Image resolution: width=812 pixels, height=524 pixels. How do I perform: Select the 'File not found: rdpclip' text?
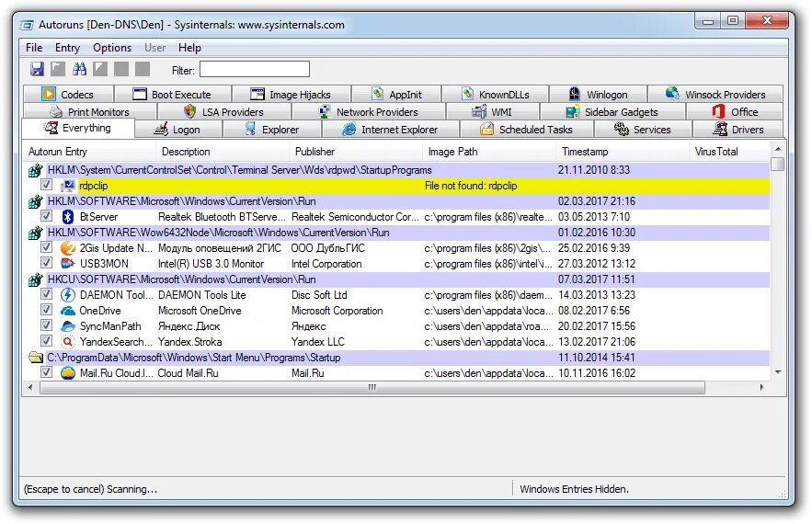pyautogui.click(x=471, y=186)
